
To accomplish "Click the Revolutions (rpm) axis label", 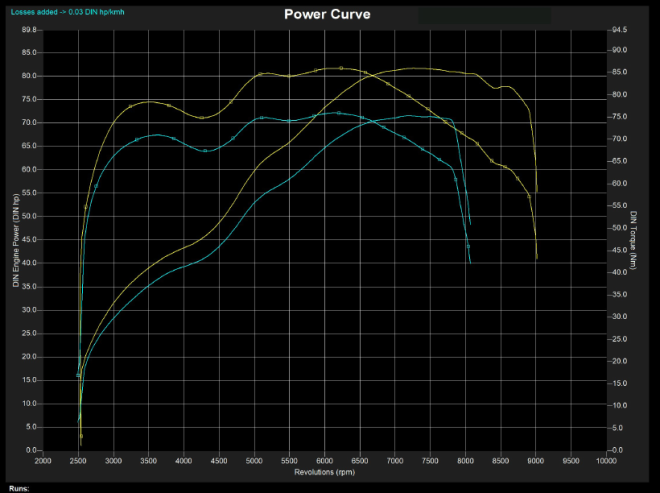I will pyautogui.click(x=325, y=471).
